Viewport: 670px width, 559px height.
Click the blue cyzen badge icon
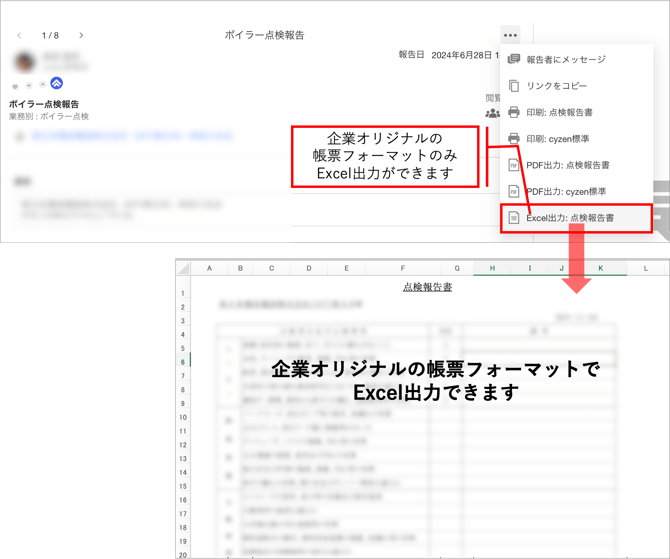[57, 83]
